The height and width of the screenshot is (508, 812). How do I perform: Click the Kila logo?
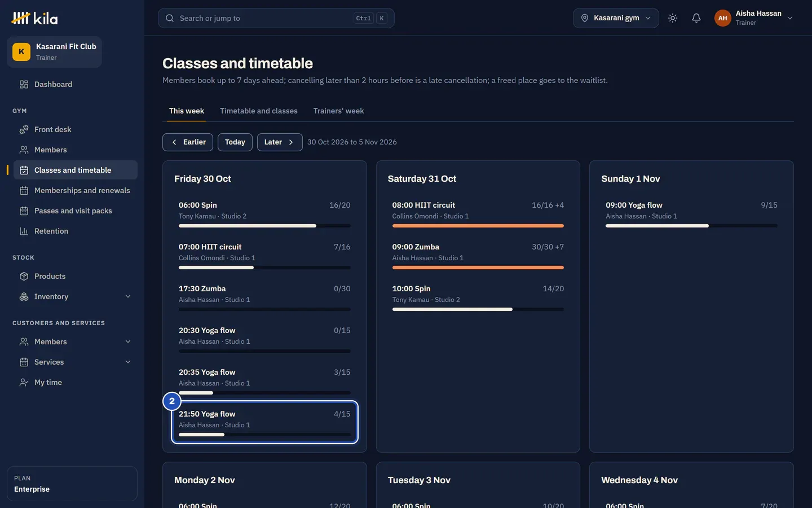[34, 18]
